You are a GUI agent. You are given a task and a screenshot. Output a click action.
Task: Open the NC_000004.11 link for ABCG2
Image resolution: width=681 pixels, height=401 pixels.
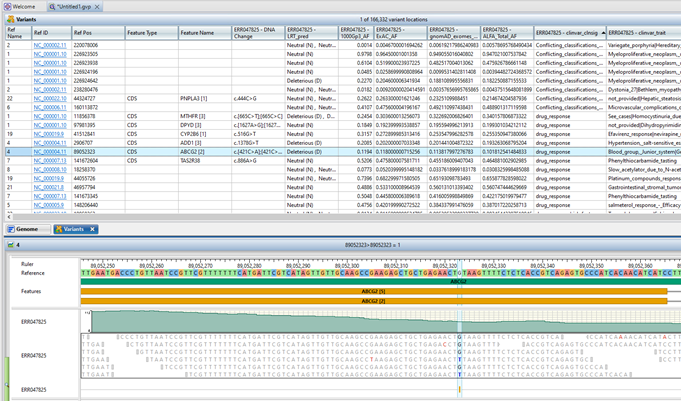pos(48,151)
